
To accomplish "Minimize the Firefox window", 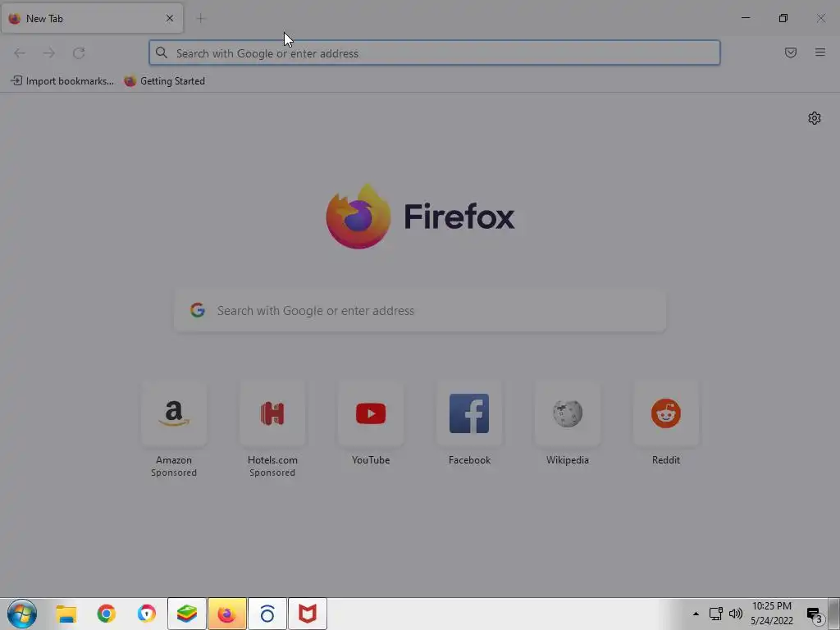I will pos(745,18).
